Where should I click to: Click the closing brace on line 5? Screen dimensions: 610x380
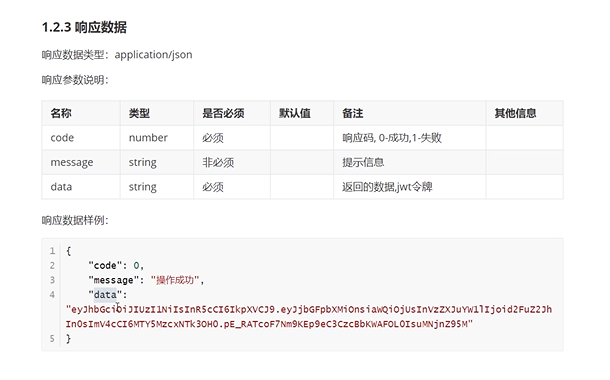(x=68, y=339)
